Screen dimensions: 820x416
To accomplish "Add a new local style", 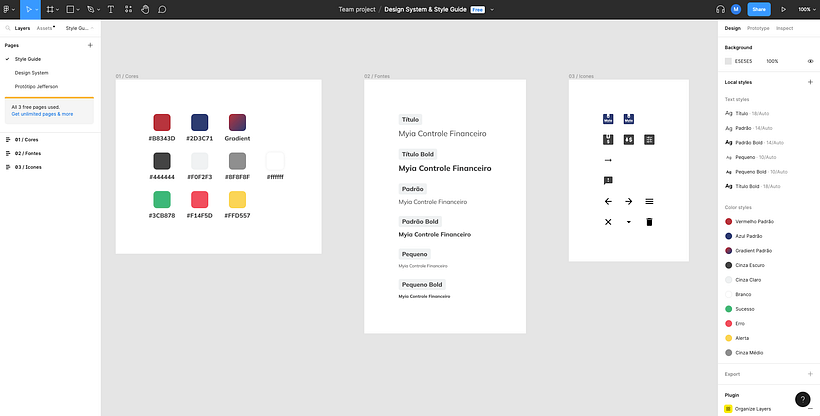I will (810, 82).
